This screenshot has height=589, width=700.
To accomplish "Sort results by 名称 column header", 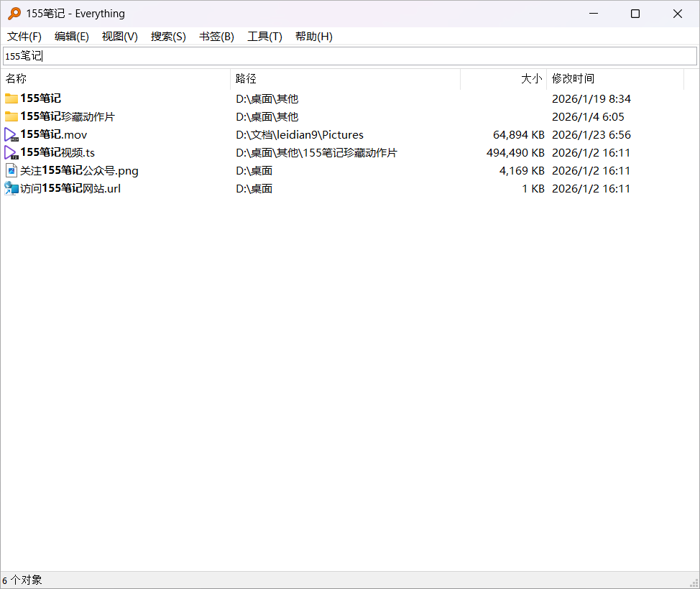I will pyautogui.click(x=115, y=79).
